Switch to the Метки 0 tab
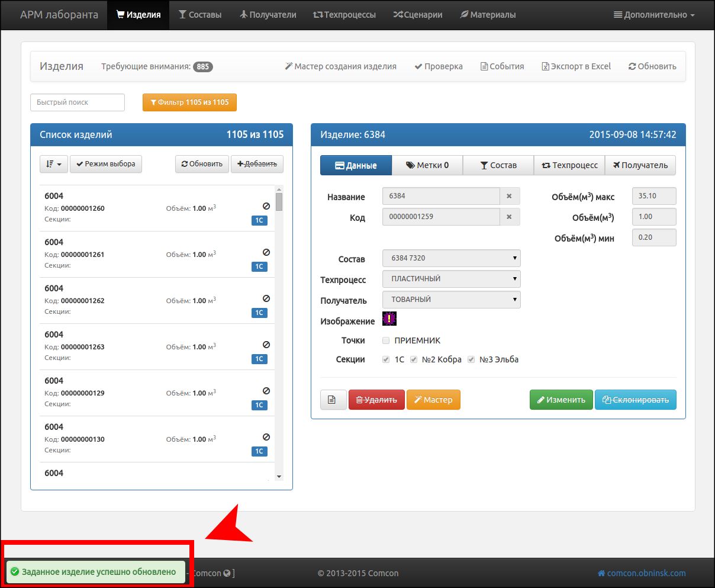The height and width of the screenshot is (588, 715). [427, 165]
